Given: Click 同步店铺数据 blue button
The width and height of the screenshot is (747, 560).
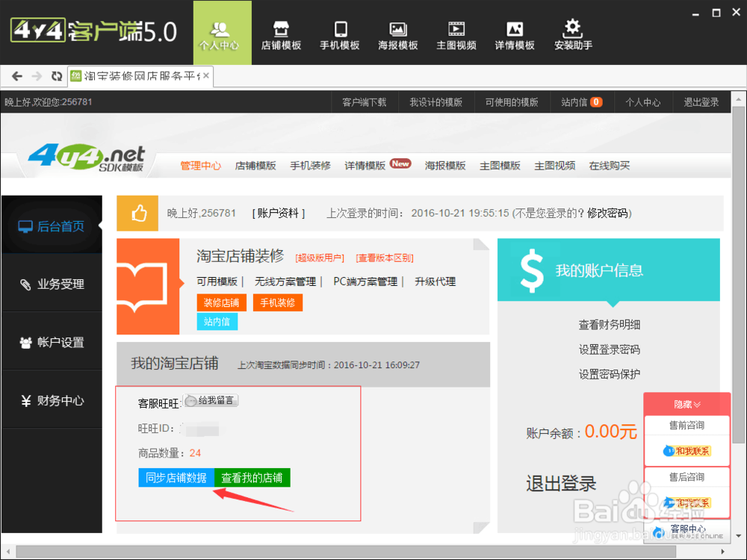Looking at the screenshot, I should coord(176,478).
